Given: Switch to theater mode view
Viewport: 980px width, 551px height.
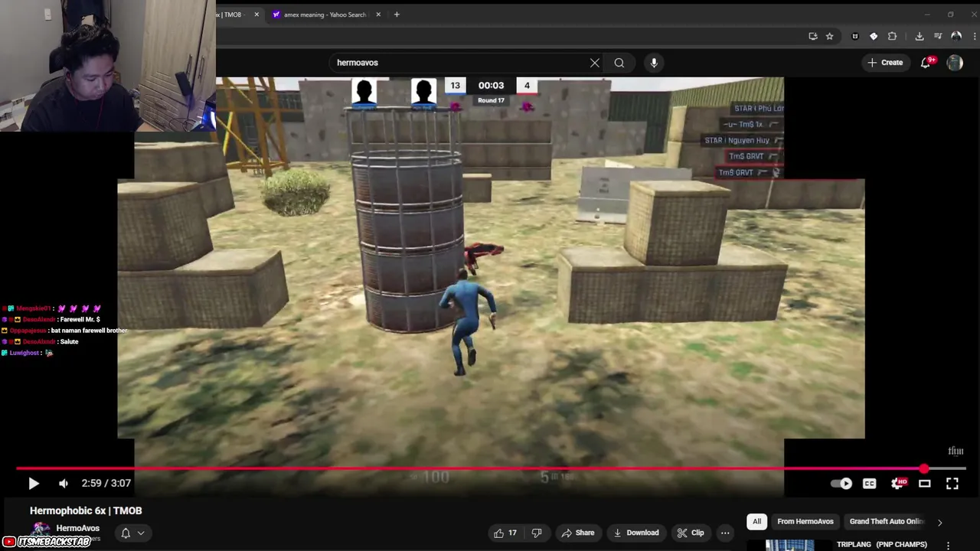Looking at the screenshot, I should tap(925, 483).
